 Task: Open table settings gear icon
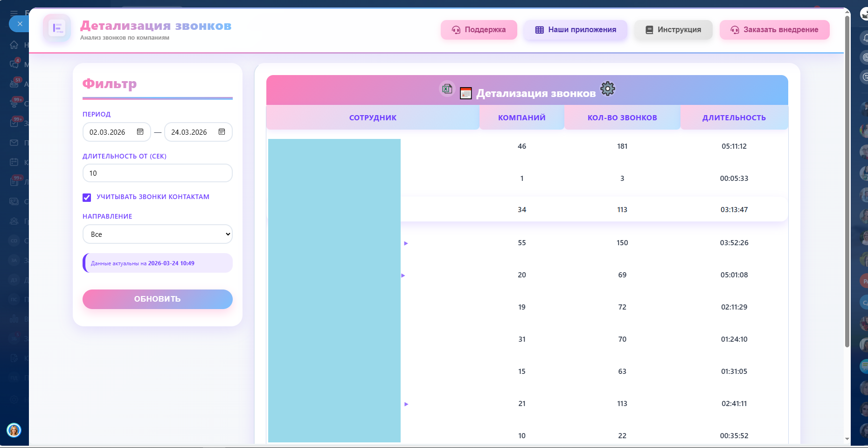pyautogui.click(x=607, y=88)
